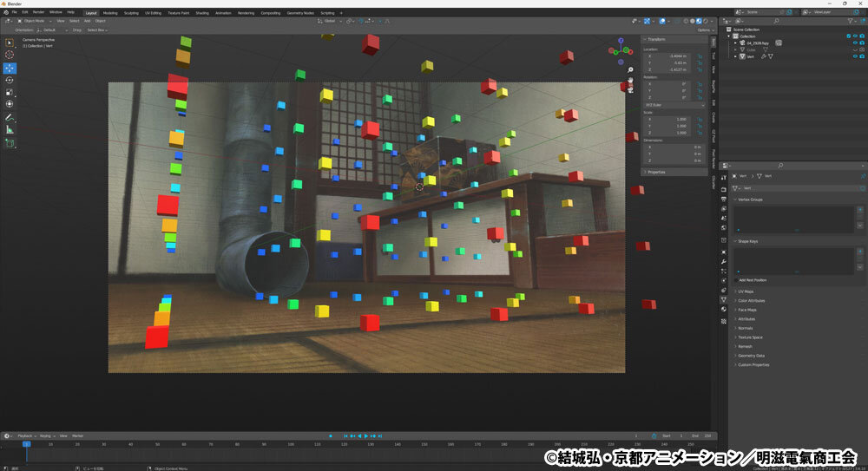The width and height of the screenshot is (868, 471).
Task: Toggle viewport visibility of the 04_2928 camera
Action: (855, 43)
